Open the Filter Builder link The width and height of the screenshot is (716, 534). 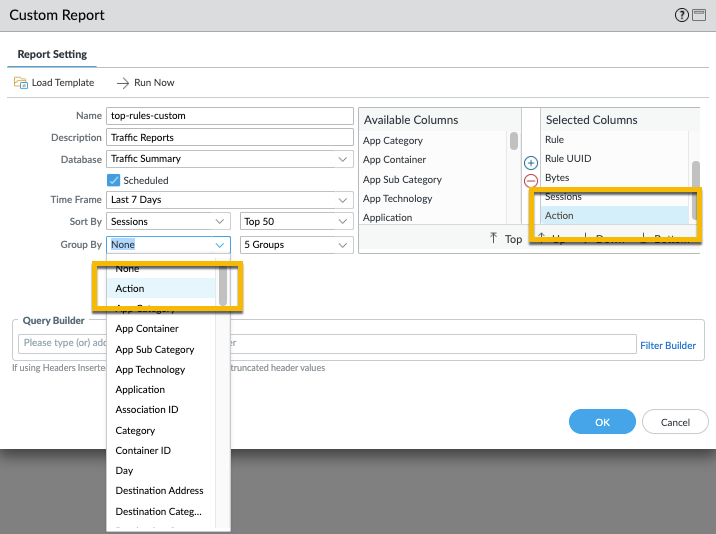click(667, 345)
